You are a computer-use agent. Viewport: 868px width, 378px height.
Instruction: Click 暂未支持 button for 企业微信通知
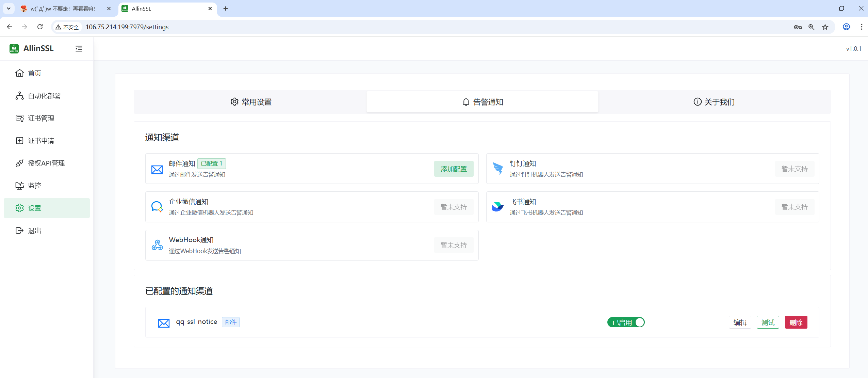pos(454,207)
